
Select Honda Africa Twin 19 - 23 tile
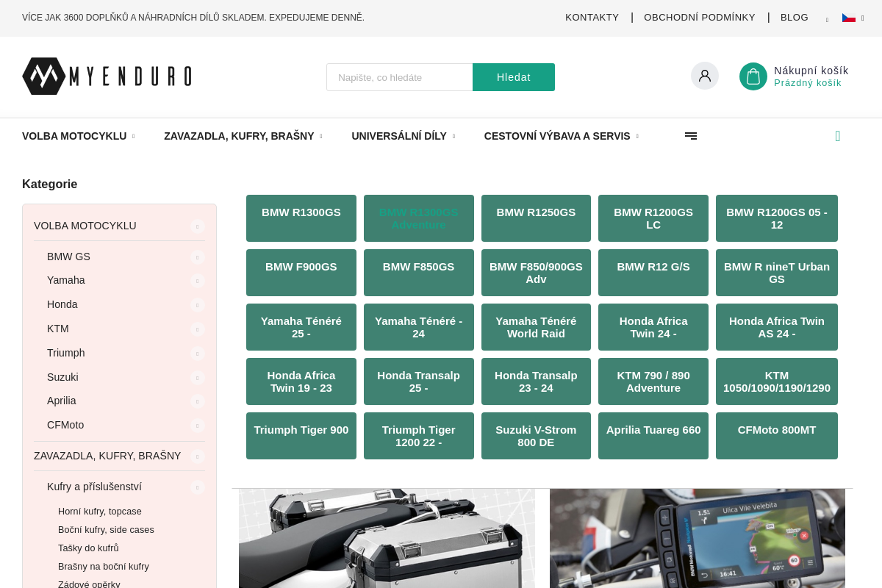coord(301,381)
